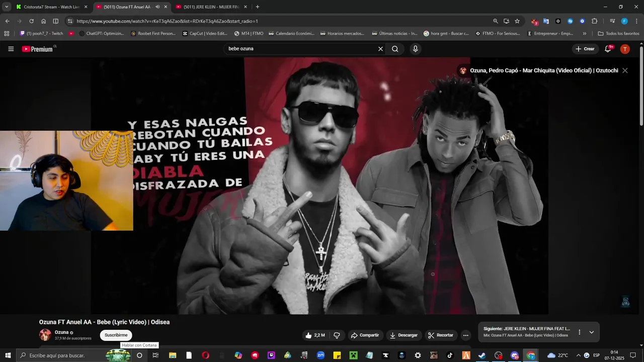Open the Ozuna channel name link
Screen dimensions: 644x362
pyautogui.click(x=61, y=332)
